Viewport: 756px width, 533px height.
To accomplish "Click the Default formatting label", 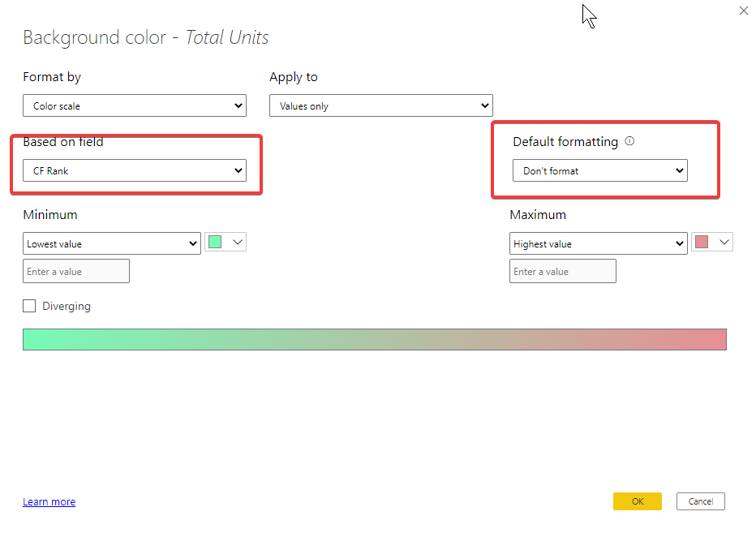I will tap(565, 142).
